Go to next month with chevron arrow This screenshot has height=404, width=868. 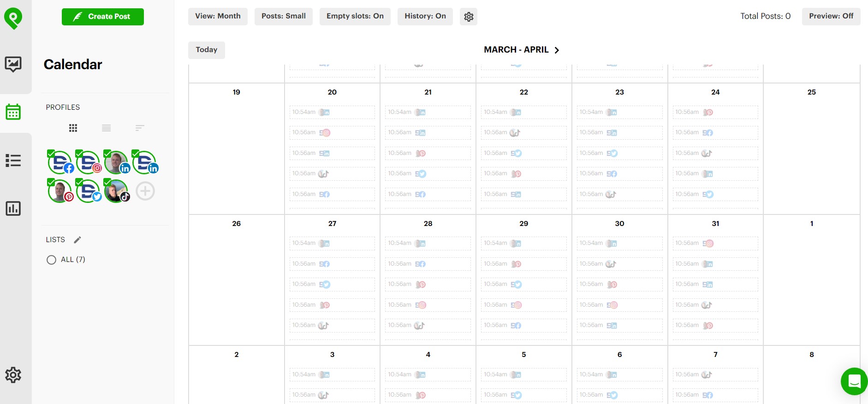(x=557, y=50)
